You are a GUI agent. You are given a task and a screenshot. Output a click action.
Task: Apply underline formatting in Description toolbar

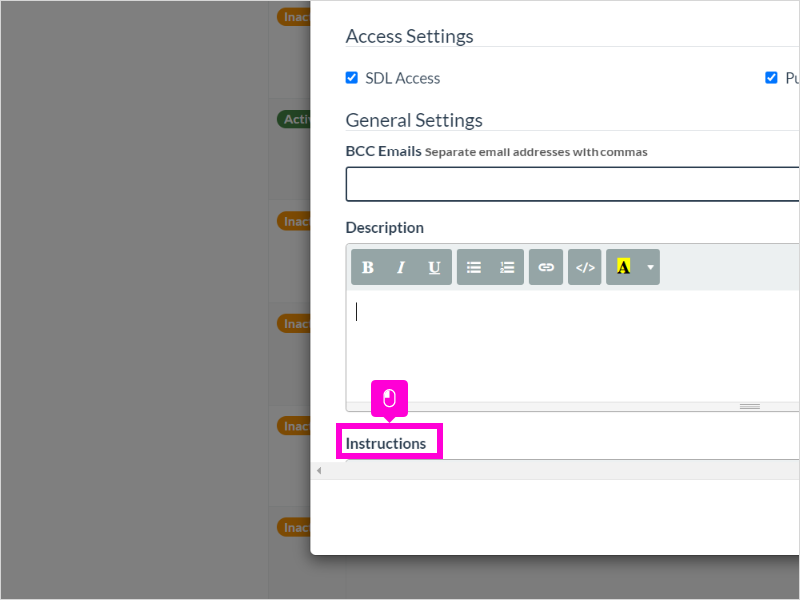[x=434, y=267]
